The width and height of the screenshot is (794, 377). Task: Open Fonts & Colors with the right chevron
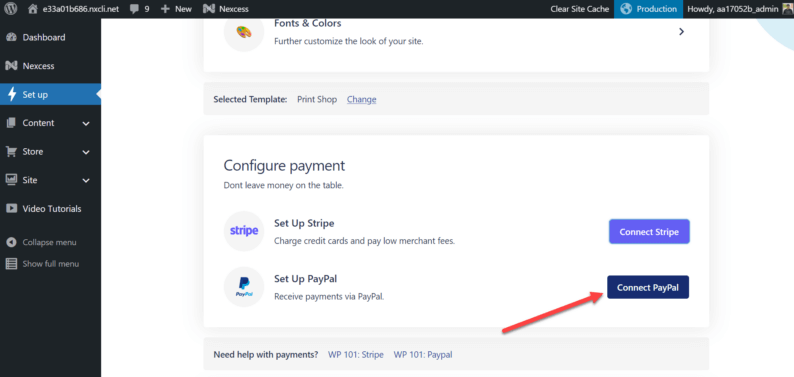pos(682,31)
